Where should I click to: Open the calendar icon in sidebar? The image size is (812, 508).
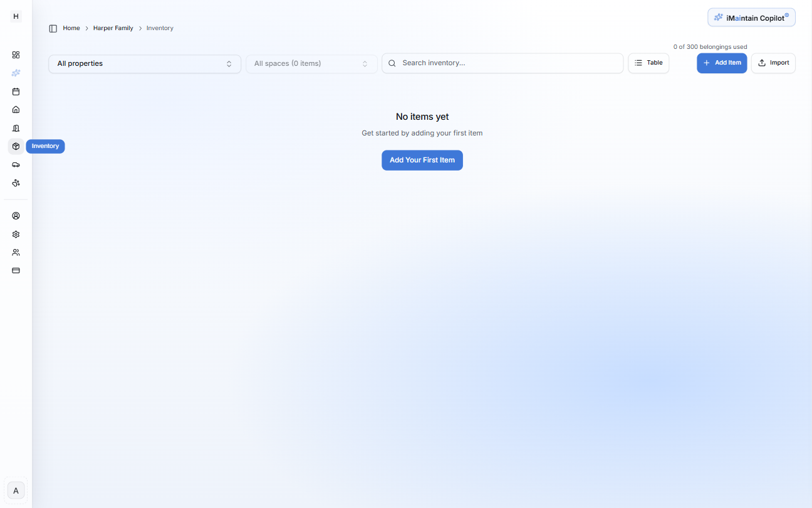point(16,92)
